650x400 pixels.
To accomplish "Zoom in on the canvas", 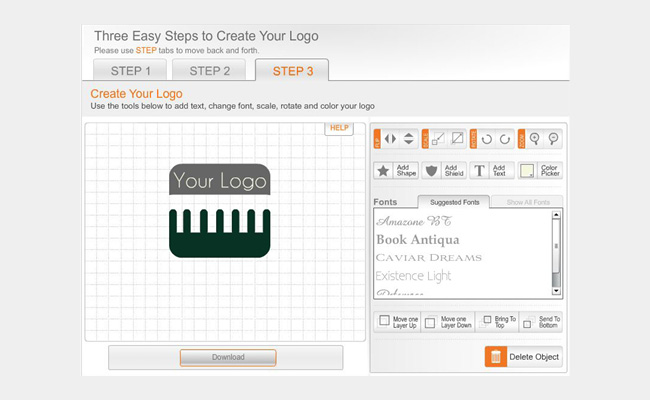I will coord(535,139).
